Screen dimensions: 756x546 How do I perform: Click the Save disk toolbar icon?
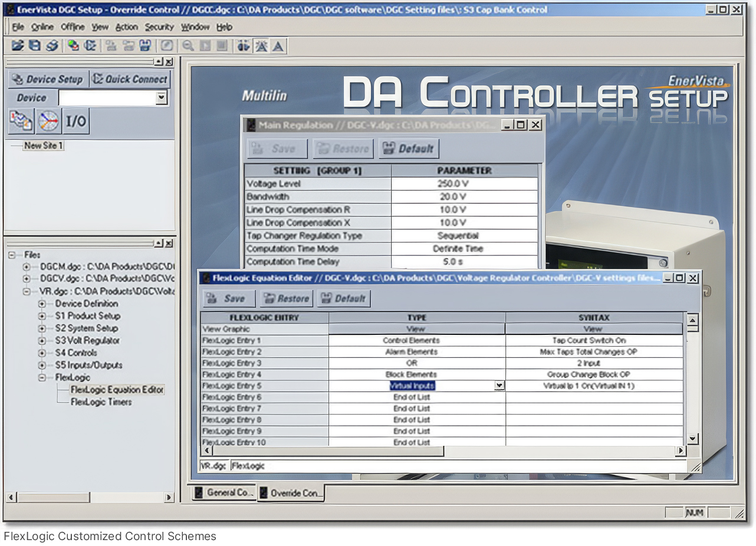coord(35,45)
